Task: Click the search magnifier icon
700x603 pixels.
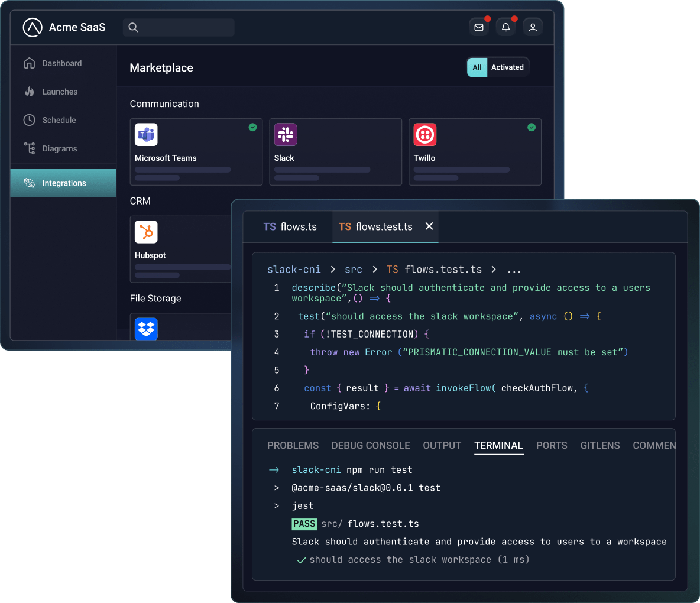Action: 133,27
